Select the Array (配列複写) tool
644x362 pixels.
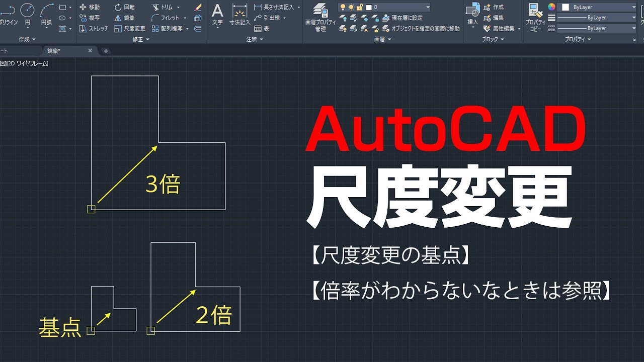tap(168, 29)
